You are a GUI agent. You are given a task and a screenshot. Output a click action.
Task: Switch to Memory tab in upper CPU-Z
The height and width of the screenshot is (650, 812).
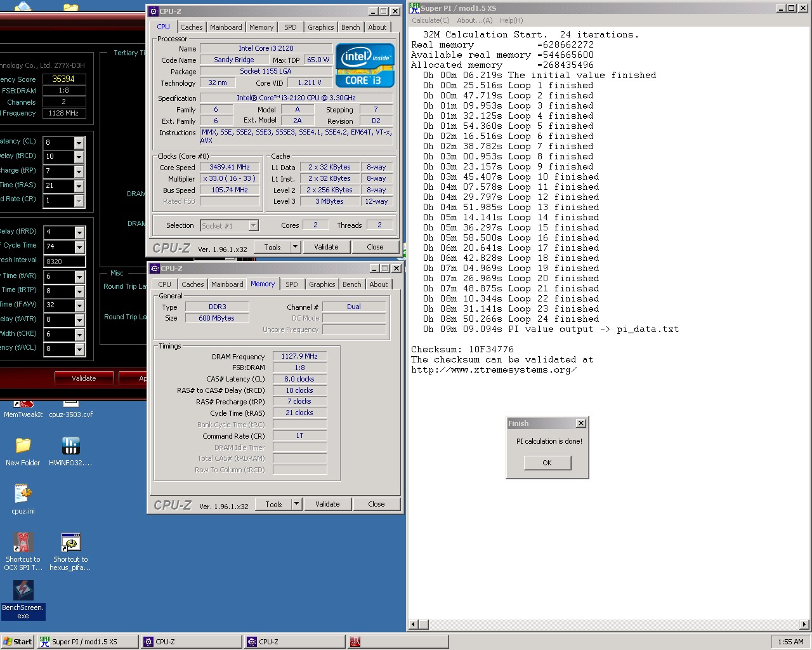coord(261,27)
